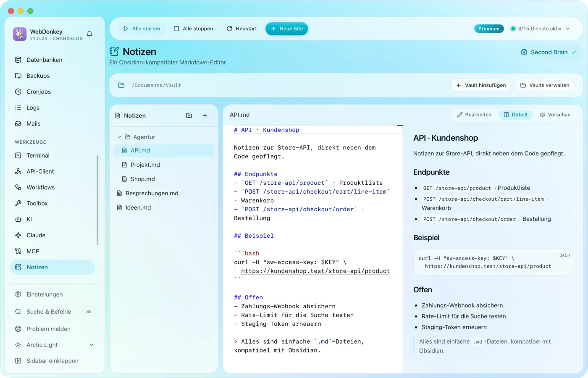
Task: Open the Toolbox
Action: [x=52, y=203]
